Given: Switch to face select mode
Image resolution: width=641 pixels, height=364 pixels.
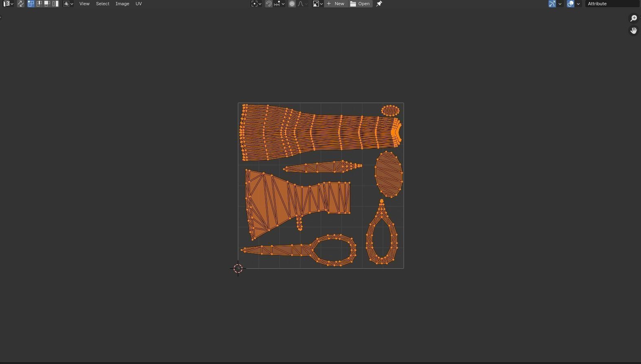Looking at the screenshot, I should [47, 4].
